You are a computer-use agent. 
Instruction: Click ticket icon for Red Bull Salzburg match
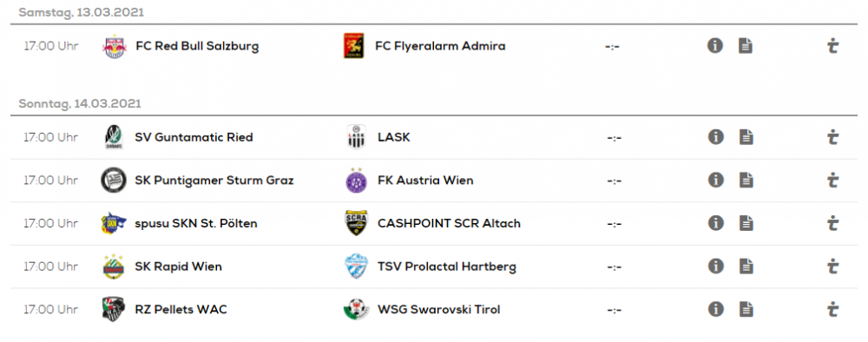[x=832, y=46]
